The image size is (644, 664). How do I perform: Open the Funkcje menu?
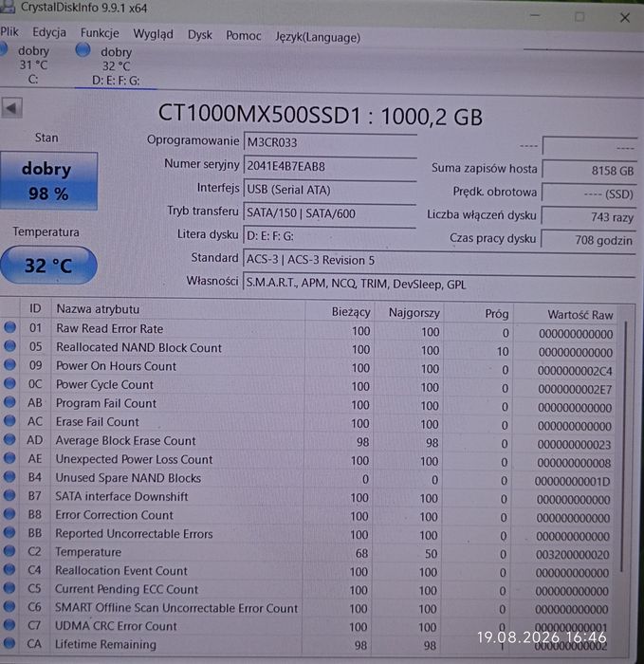coord(100,33)
